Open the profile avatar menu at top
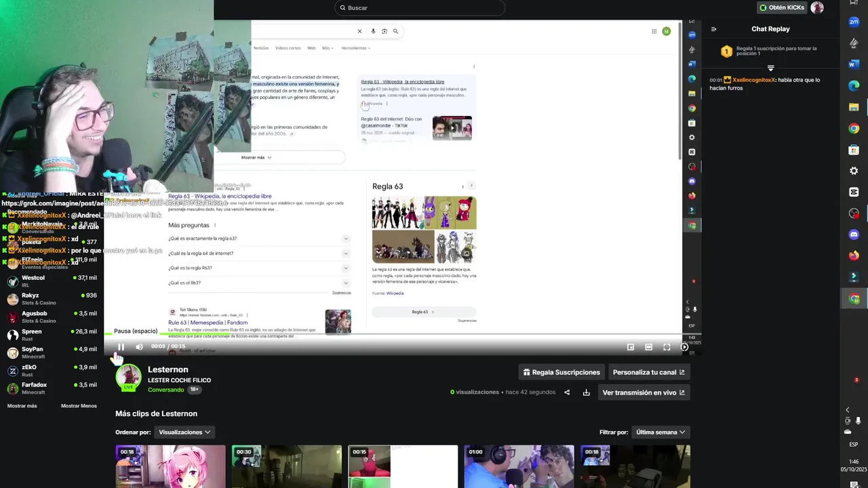Viewport: 868px width, 488px height. click(817, 7)
